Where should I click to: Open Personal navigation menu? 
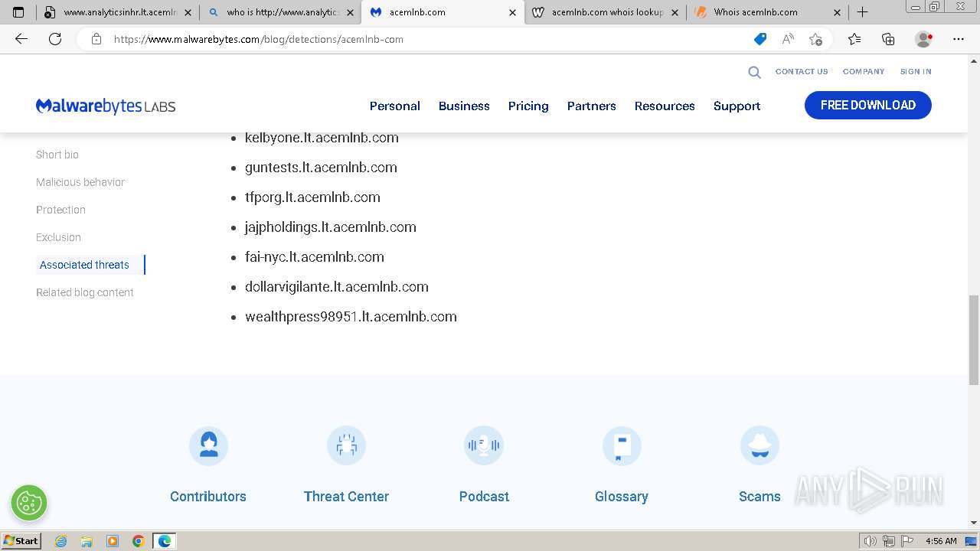point(395,106)
